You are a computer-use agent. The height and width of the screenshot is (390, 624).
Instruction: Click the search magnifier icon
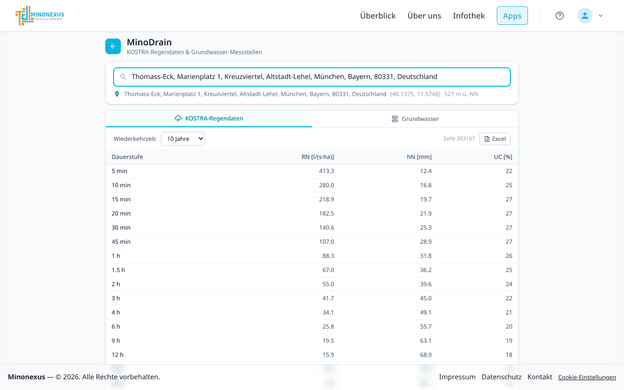pos(123,77)
